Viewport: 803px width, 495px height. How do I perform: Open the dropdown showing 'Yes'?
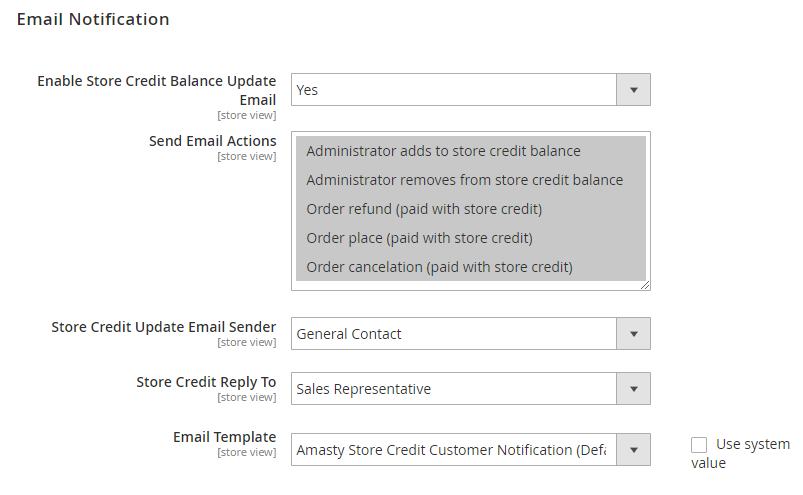click(455, 90)
